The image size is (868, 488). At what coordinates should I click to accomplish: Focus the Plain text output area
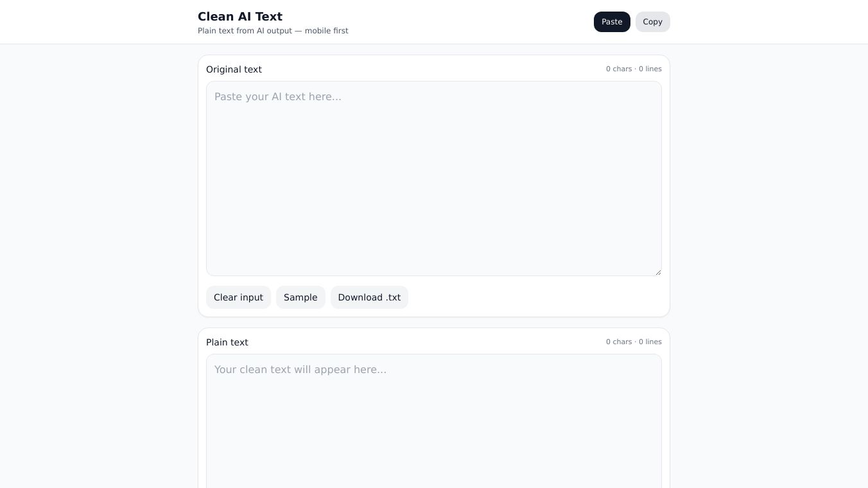coord(433,430)
